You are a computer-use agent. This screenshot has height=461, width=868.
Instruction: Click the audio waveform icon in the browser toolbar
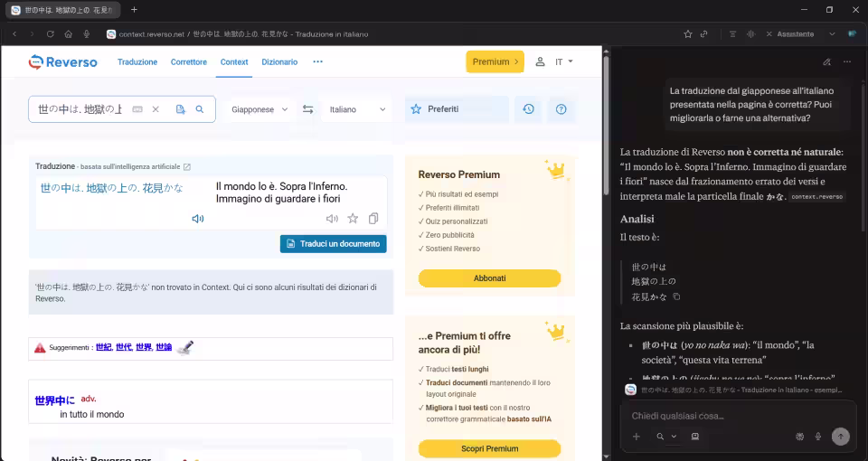[x=750, y=33]
